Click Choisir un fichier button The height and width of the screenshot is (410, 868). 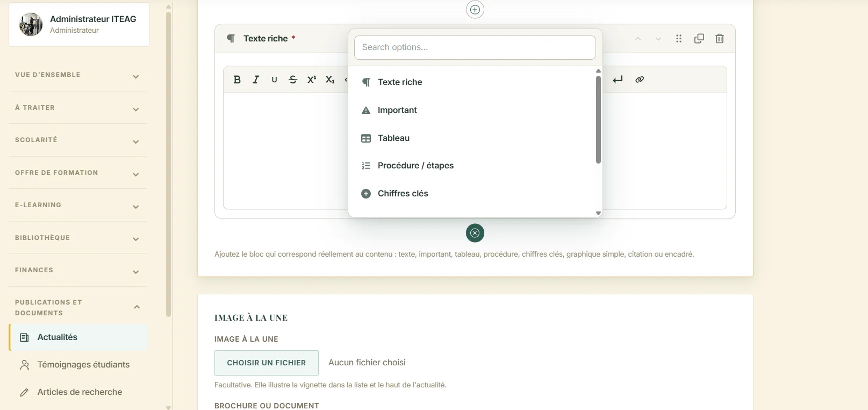pos(267,363)
